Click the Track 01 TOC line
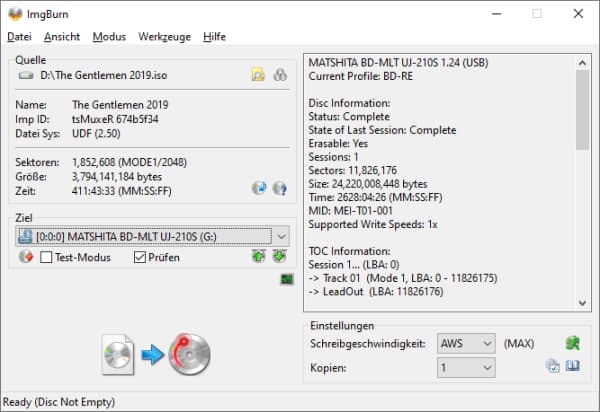Screen dimensions: 600x412 coord(403,278)
